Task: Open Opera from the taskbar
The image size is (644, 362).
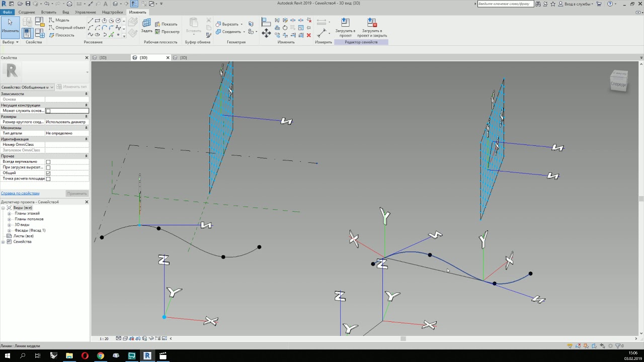Action: pyautogui.click(x=85, y=356)
